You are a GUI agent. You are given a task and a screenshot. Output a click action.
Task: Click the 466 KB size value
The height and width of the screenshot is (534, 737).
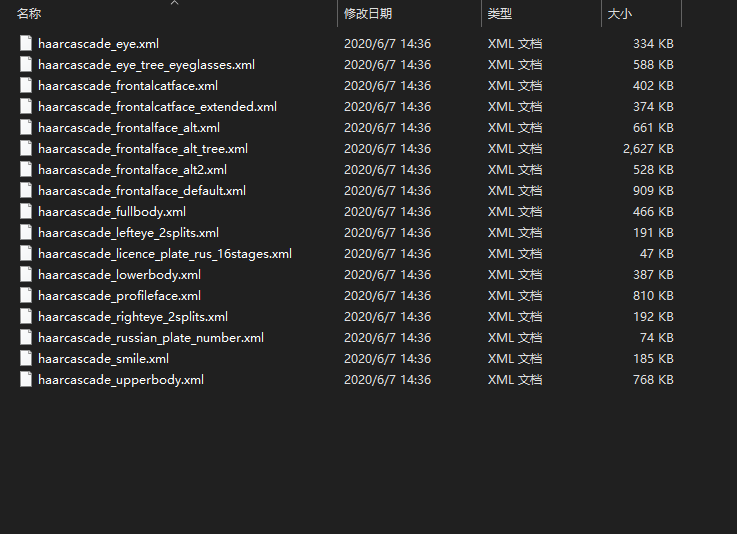653,212
